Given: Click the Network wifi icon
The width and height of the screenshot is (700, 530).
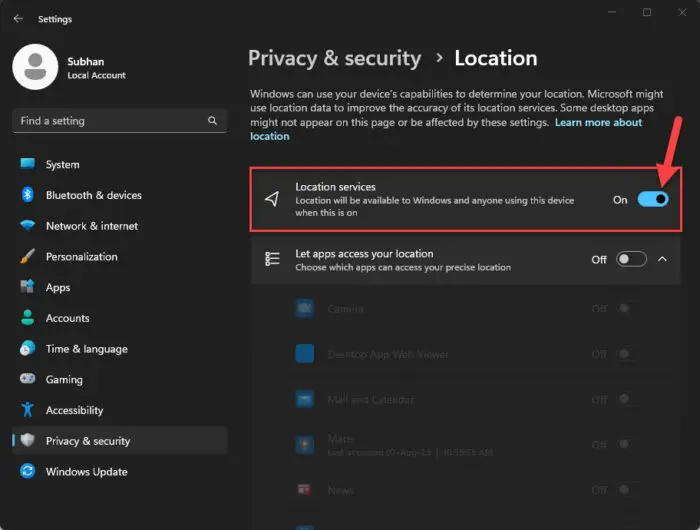Looking at the screenshot, I should pos(27,225).
